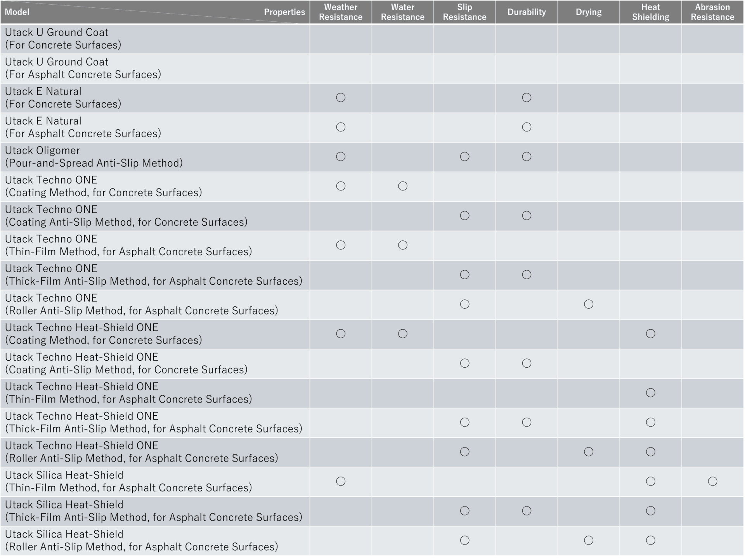
Task: Click Heat Shielding circle for Heat-Shield ONE Thin-Film
Action: tap(651, 393)
